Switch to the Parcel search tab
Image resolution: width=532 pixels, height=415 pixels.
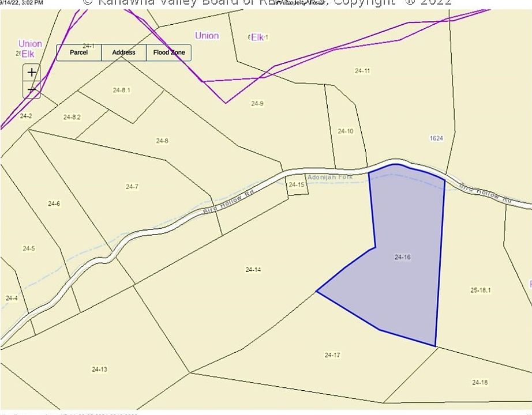tap(79, 52)
